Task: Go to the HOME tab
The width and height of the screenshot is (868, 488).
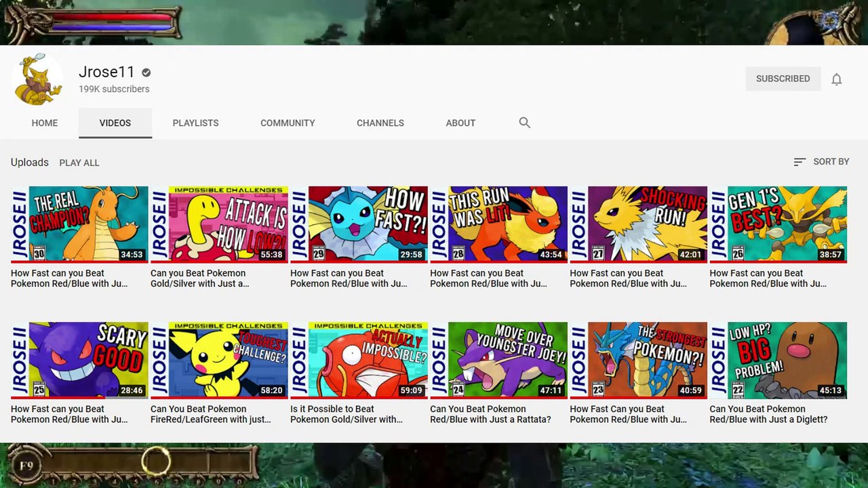Action: click(x=45, y=123)
